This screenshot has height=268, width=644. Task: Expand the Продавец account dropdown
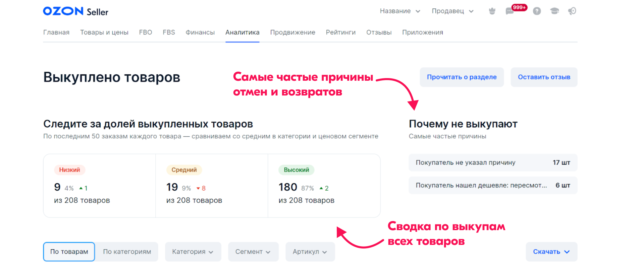452,11
